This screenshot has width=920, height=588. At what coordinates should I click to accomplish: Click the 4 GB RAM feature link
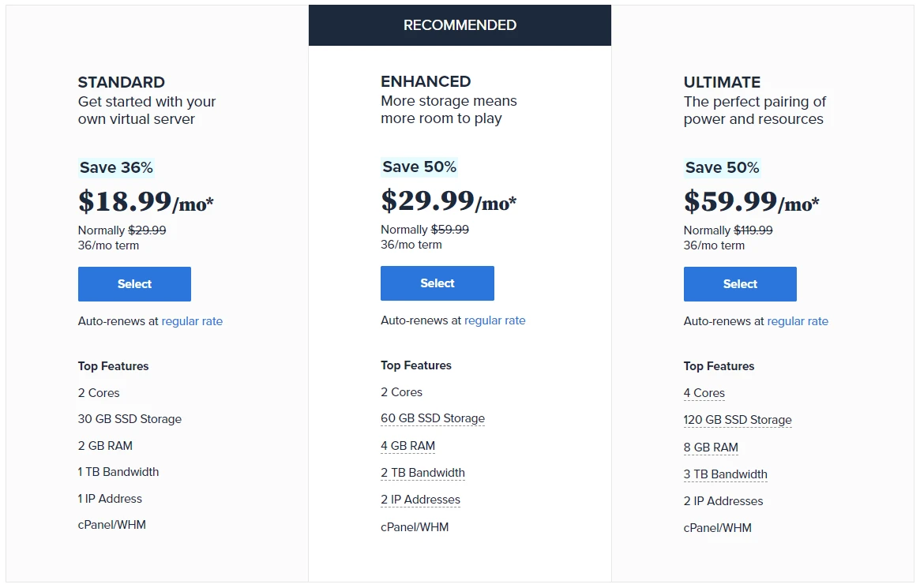pos(407,445)
